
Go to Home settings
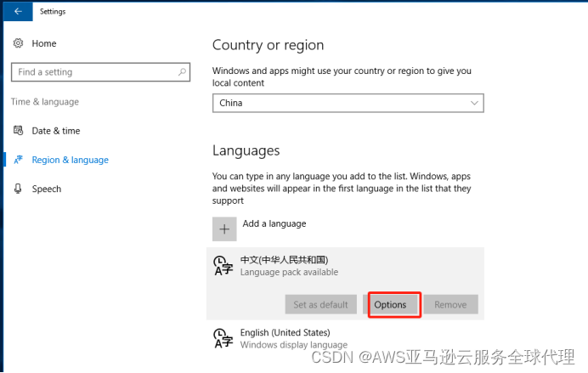(44, 43)
